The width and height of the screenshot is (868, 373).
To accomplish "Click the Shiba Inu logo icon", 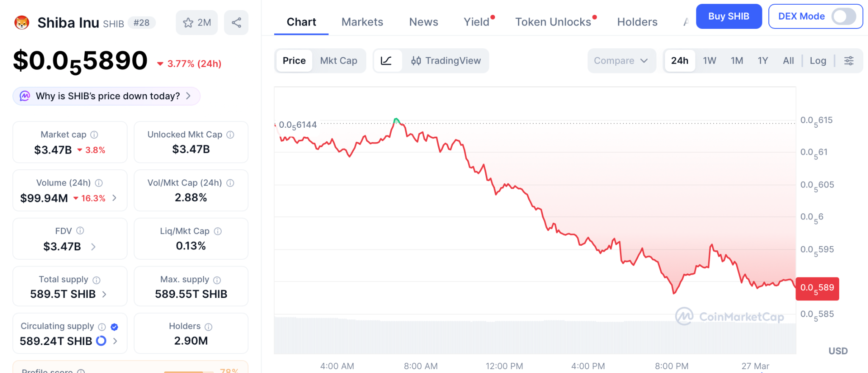I will click(22, 22).
